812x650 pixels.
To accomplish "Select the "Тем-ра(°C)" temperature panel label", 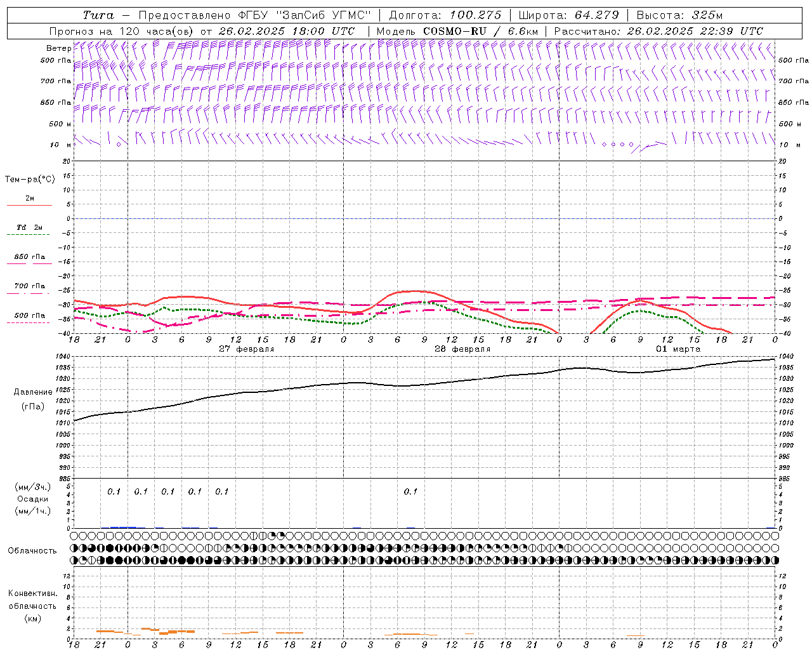I will [30, 180].
